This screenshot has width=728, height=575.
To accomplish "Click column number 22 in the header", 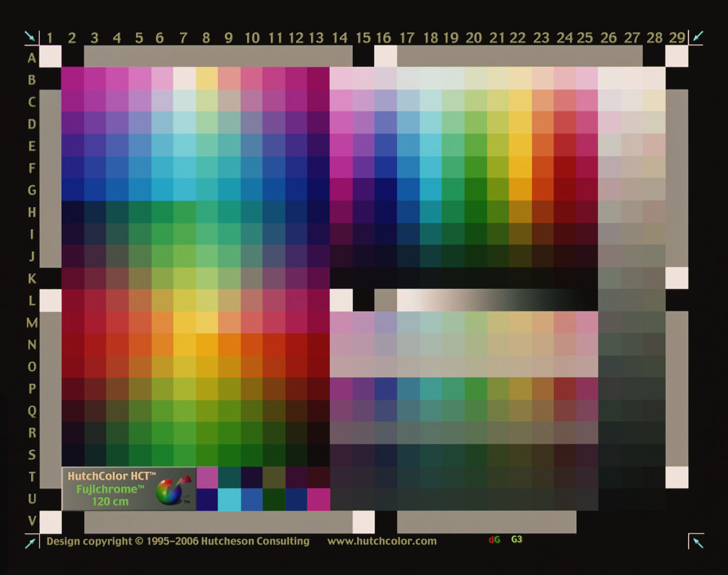I will click(x=517, y=38).
